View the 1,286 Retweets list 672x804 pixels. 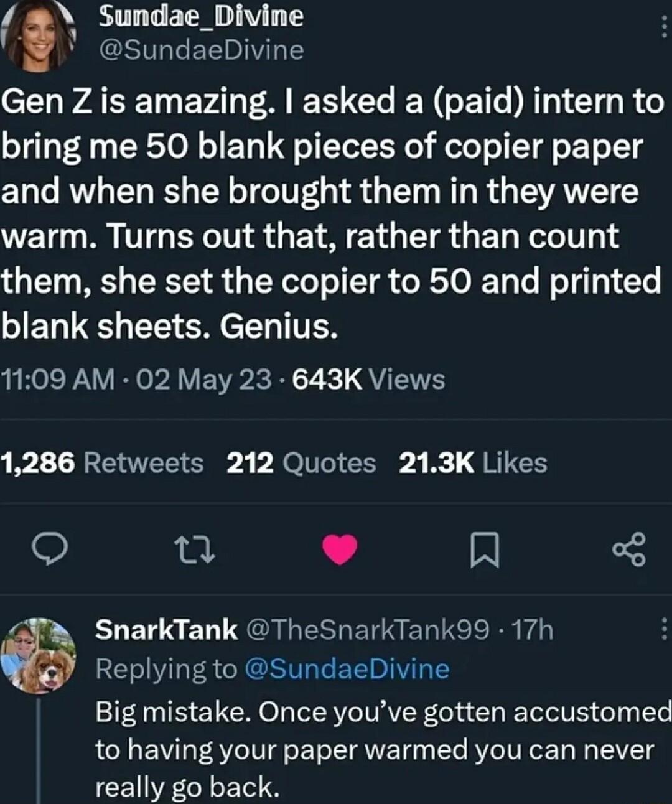click(102, 463)
